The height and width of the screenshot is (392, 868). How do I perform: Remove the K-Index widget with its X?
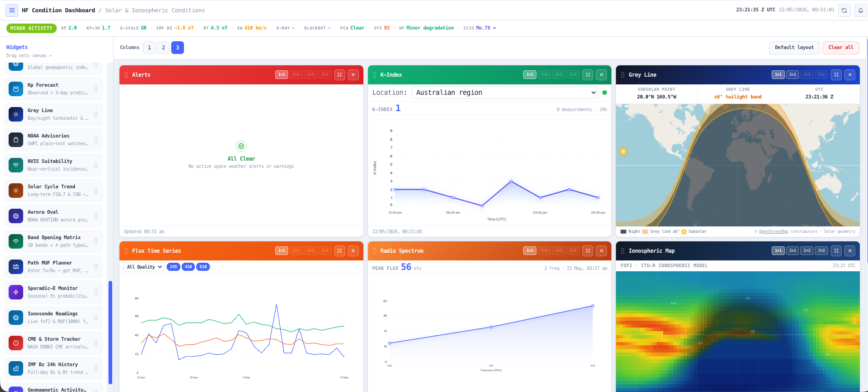(602, 75)
